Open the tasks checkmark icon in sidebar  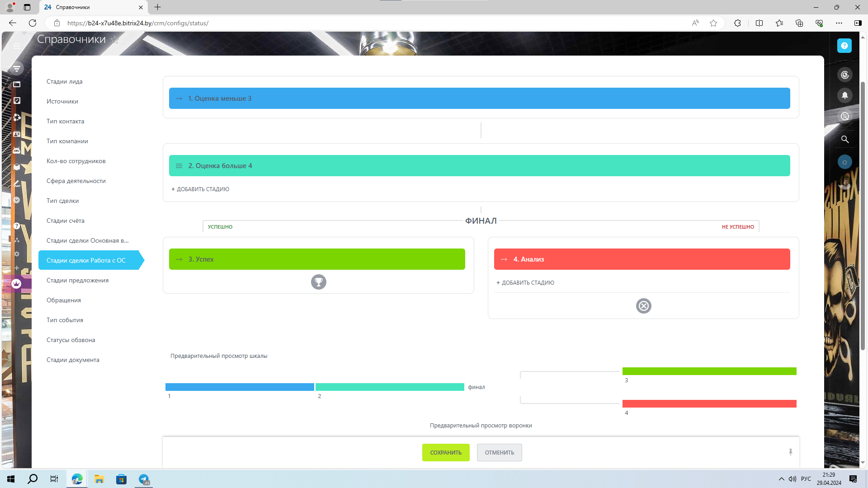click(x=17, y=100)
